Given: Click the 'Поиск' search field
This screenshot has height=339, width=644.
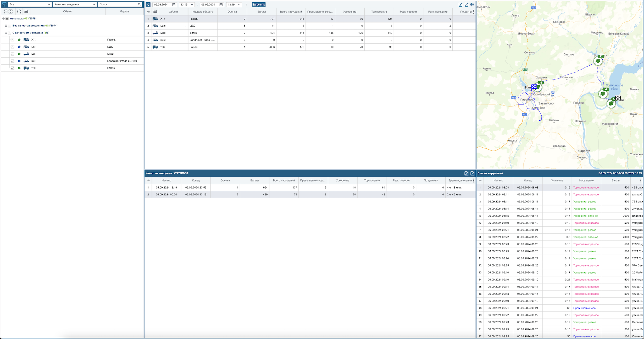Looking at the screenshot, I should (x=118, y=4).
